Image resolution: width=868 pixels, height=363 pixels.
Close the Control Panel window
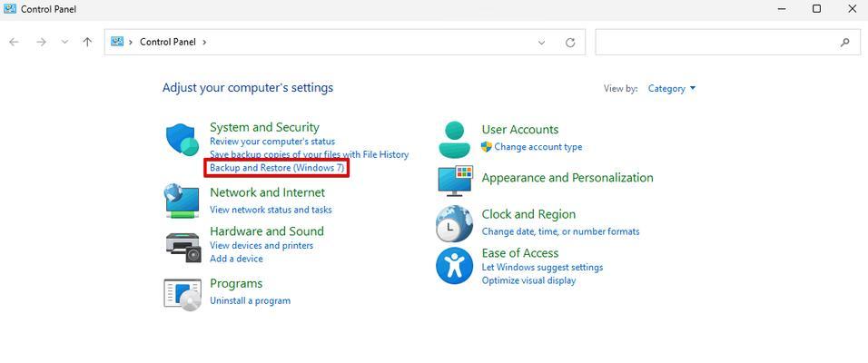(x=852, y=9)
